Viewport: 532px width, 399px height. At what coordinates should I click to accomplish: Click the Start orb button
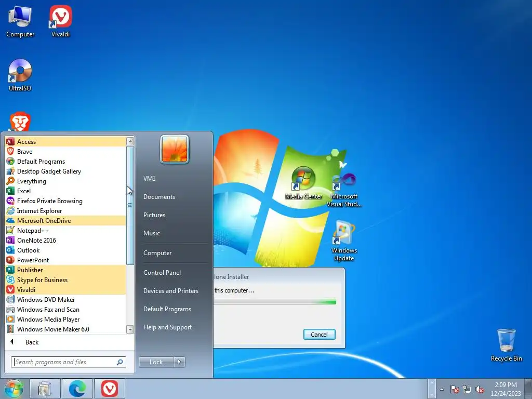13,389
